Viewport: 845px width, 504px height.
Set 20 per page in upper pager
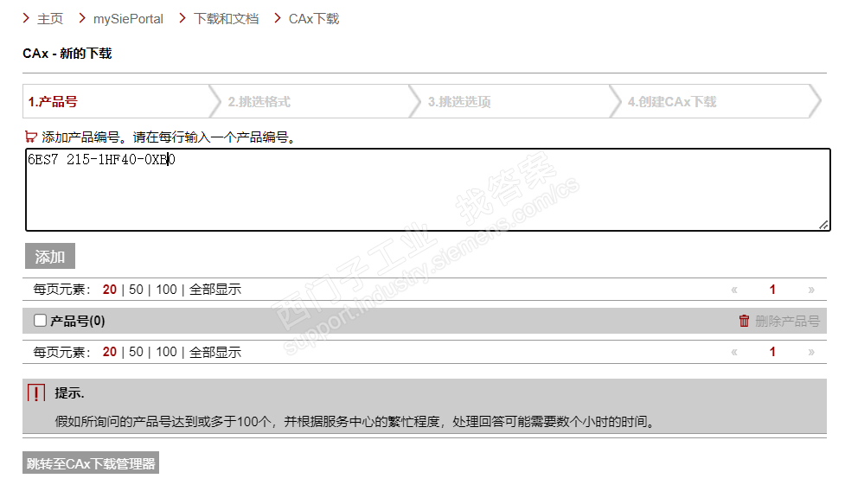[x=109, y=290]
